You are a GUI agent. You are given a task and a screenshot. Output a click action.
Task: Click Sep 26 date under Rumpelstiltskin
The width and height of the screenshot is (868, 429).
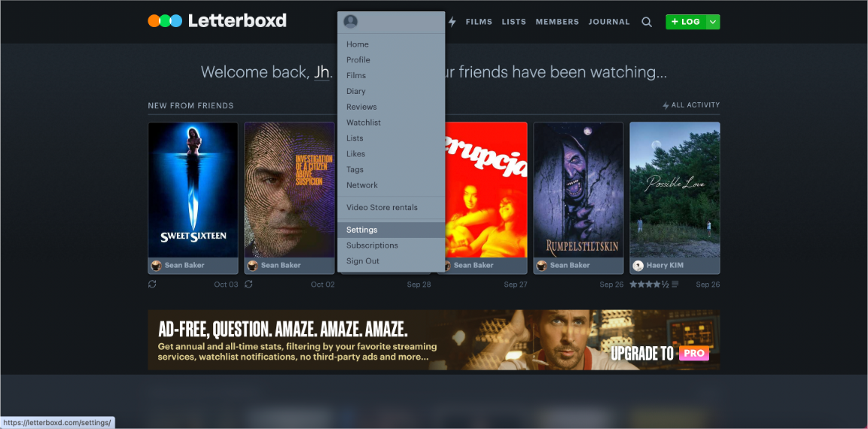pyautogui.click(x=612, y=284)
